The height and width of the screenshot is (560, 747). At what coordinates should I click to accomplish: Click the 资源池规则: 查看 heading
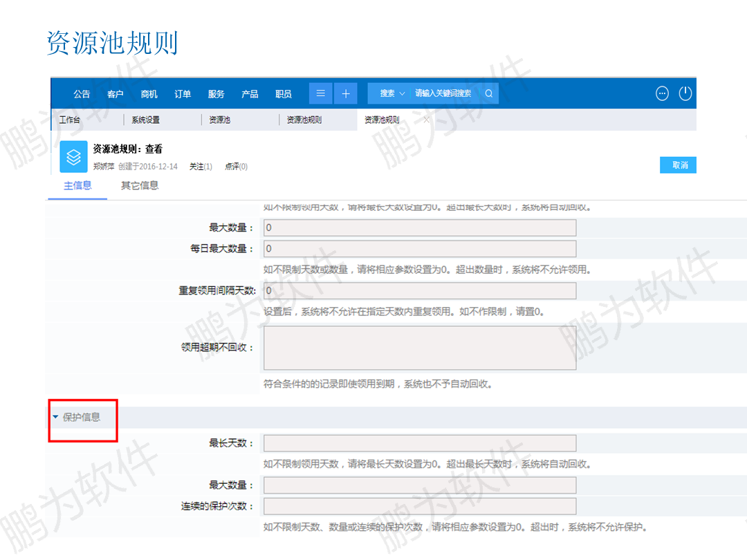(127, 149)
